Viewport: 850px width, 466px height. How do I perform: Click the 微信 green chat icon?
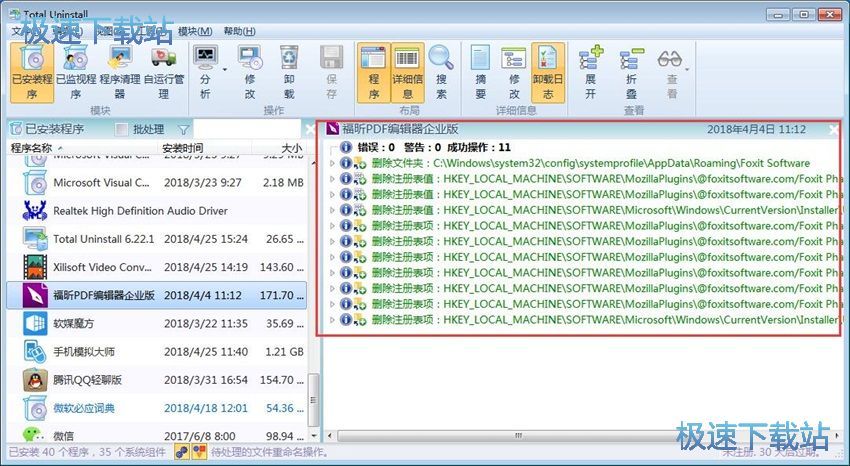(34, 434)
